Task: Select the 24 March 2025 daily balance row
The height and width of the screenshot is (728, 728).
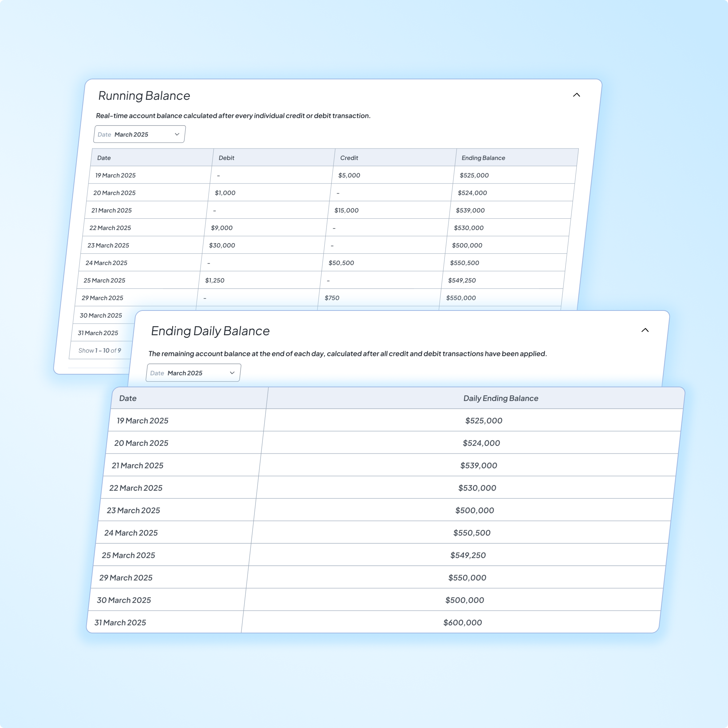Action: coord(131,533)
